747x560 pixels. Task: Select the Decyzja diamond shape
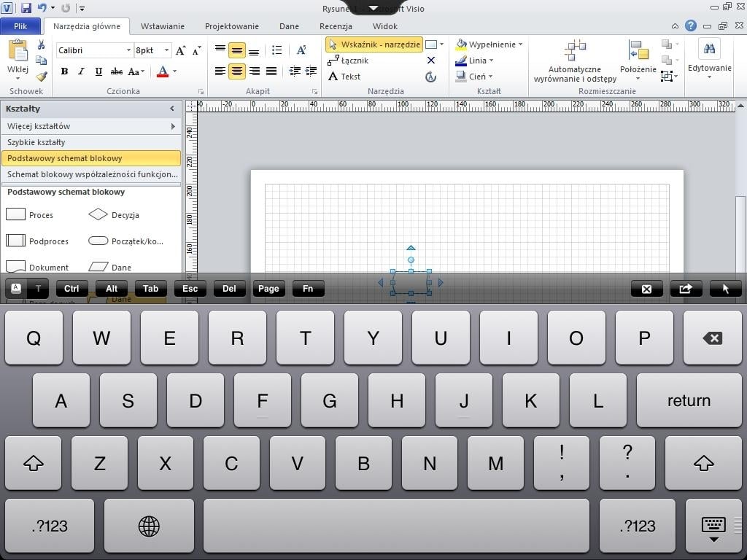pyautogui.click(x=98, y=215)
